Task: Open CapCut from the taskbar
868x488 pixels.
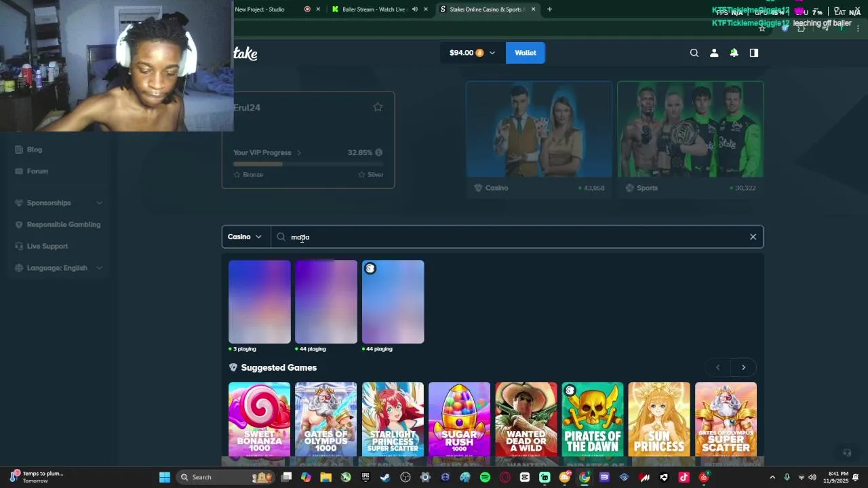Action: pyautogui.click(x=525, y=477)
